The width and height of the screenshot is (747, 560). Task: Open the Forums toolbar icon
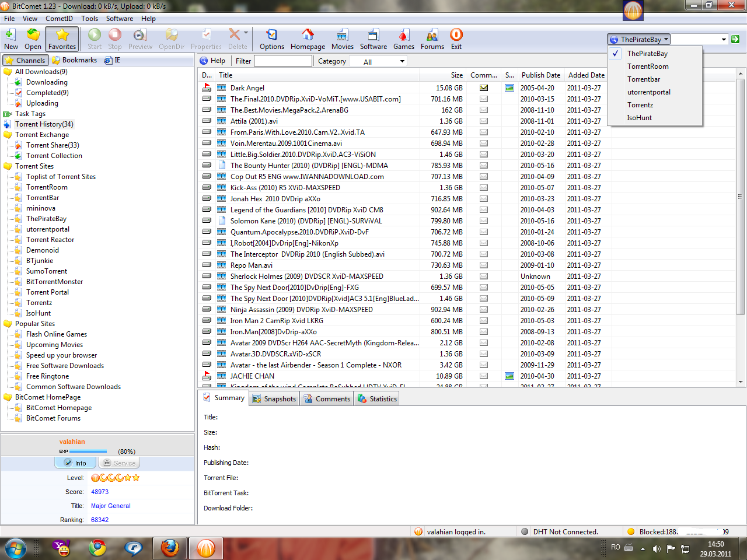(x=432, y=39)
